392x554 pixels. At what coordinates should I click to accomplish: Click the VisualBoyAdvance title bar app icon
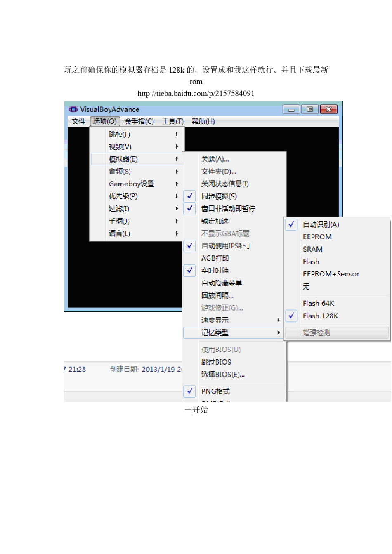[73, 109]
